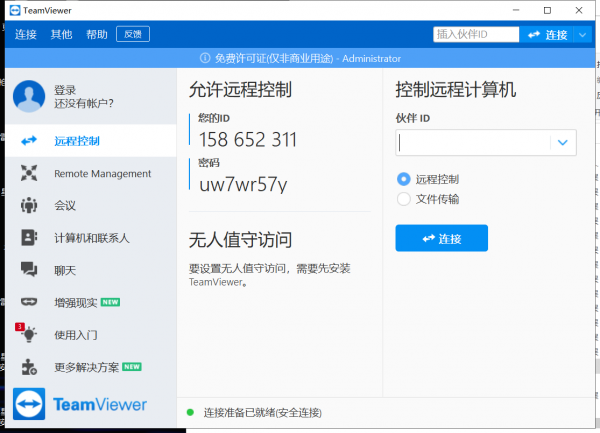
Task: Click the user avatar profile icon
Action: pos(29,96)
